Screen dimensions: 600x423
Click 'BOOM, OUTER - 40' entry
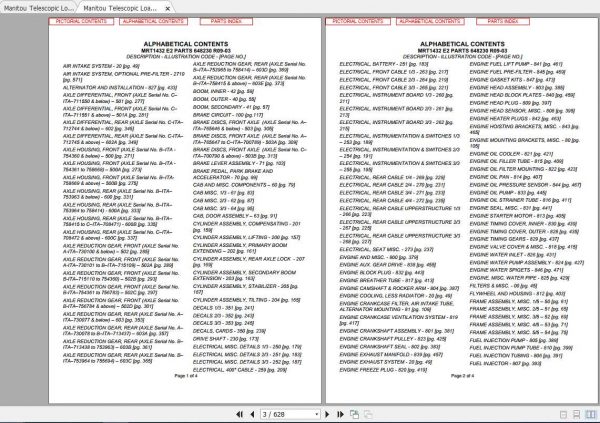(x=224, y=99)
